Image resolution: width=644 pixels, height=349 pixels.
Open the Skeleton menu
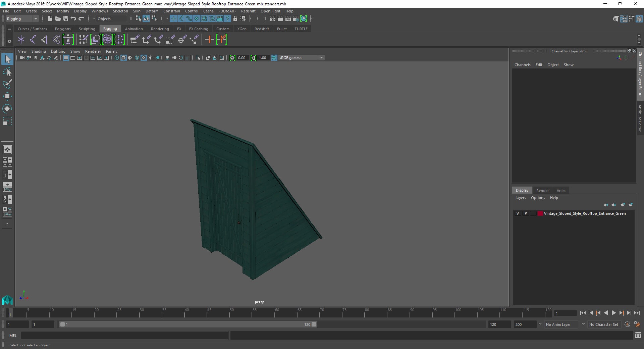pyautogui.click(x=120, y=11)
